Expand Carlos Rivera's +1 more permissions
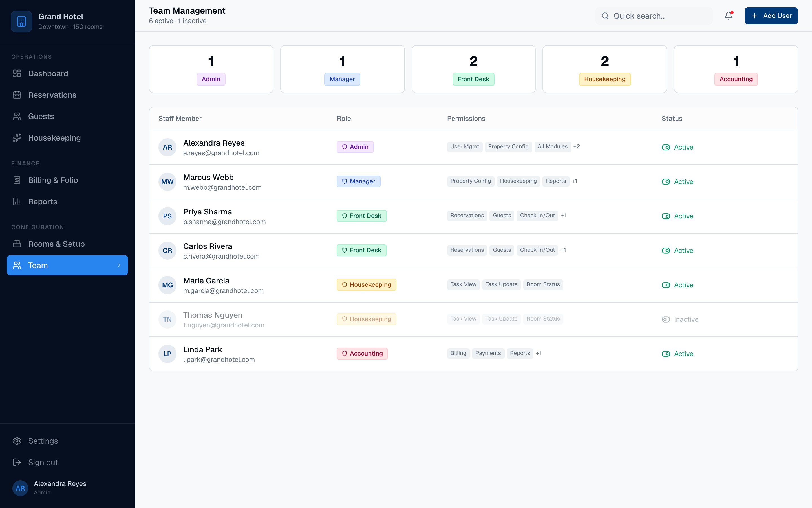The width and height of the screenshot is (812, 508). 563,250
